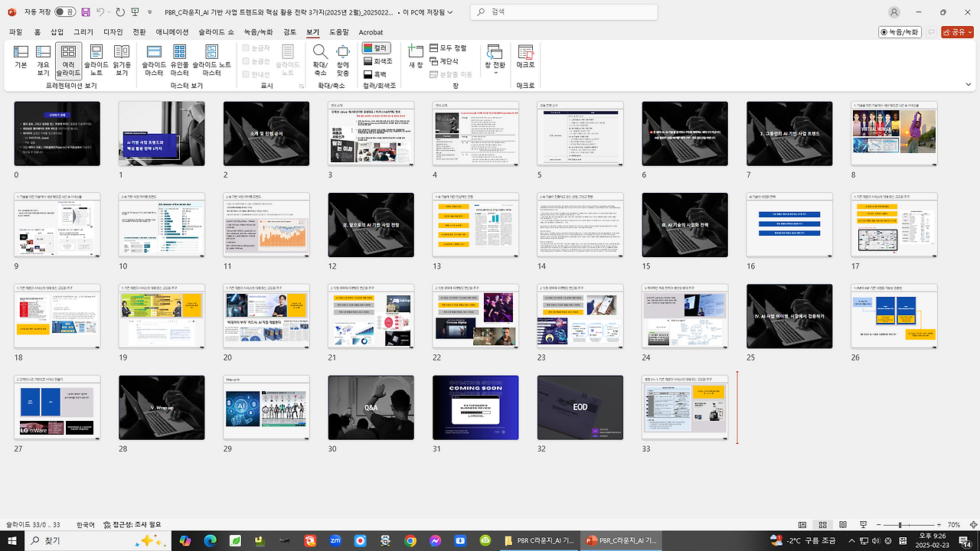Open Chrome from the taskbar
This screenshot has height=551, width=980.
pos(410,540)
